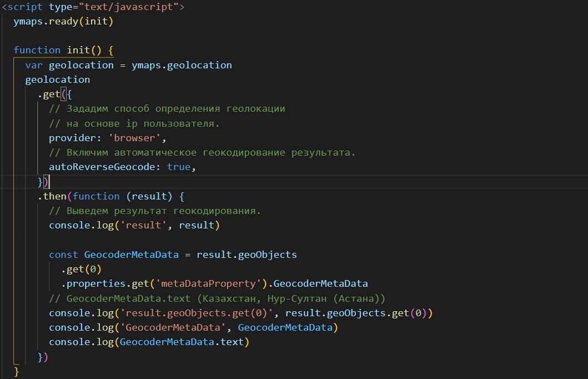Click comment 'GeocoderMetaData.text (Казахстан, Нур-Султан (Астана))'

[217, 298]
